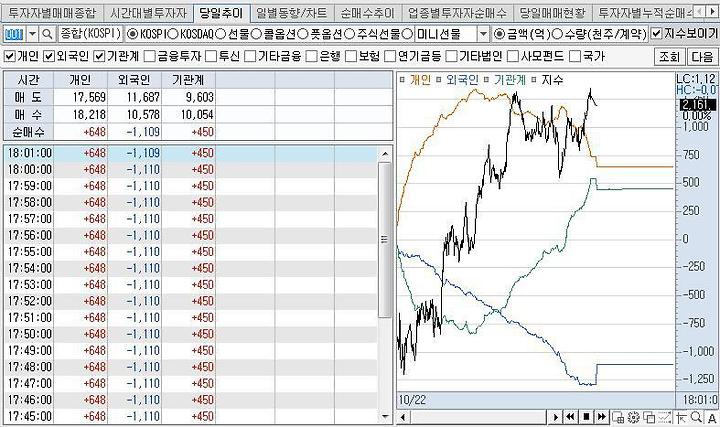This screenshot has height=427, width=720.
Task: Switch to the 당일추이 tab
Action: tap(221, 12)
